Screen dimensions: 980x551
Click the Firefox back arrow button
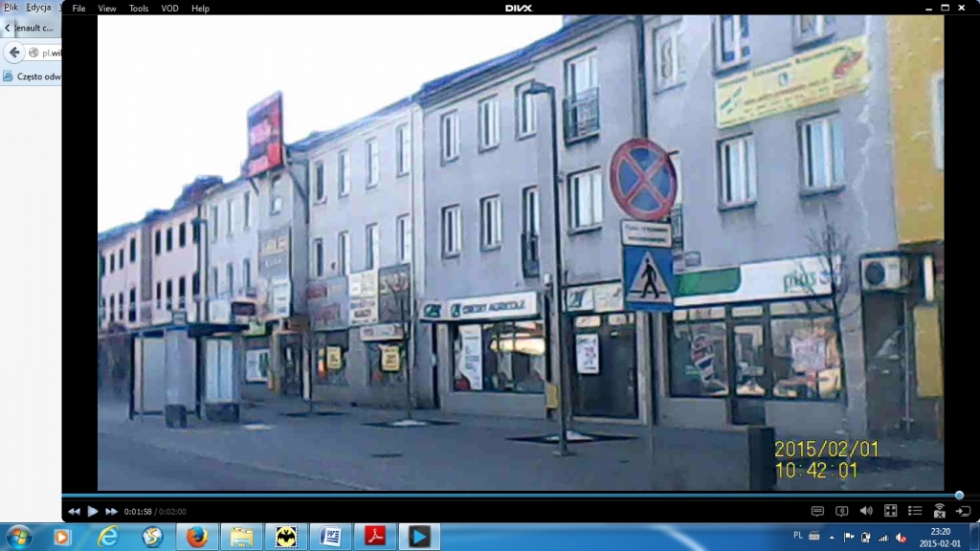[14, 53]
